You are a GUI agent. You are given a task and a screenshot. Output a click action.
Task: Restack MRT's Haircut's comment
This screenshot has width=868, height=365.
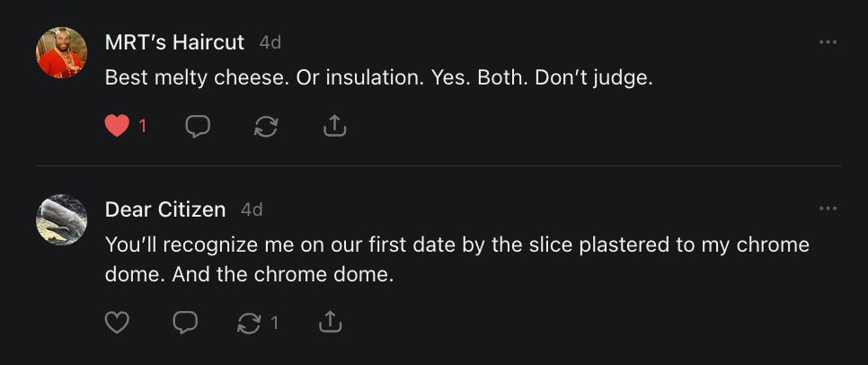click(x=266, y=127)
